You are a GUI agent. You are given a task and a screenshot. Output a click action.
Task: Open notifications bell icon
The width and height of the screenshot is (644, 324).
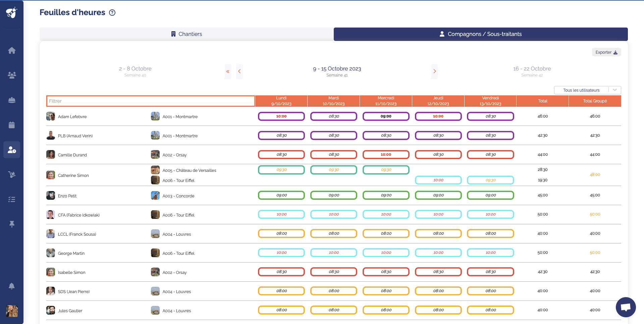point(12,286)
